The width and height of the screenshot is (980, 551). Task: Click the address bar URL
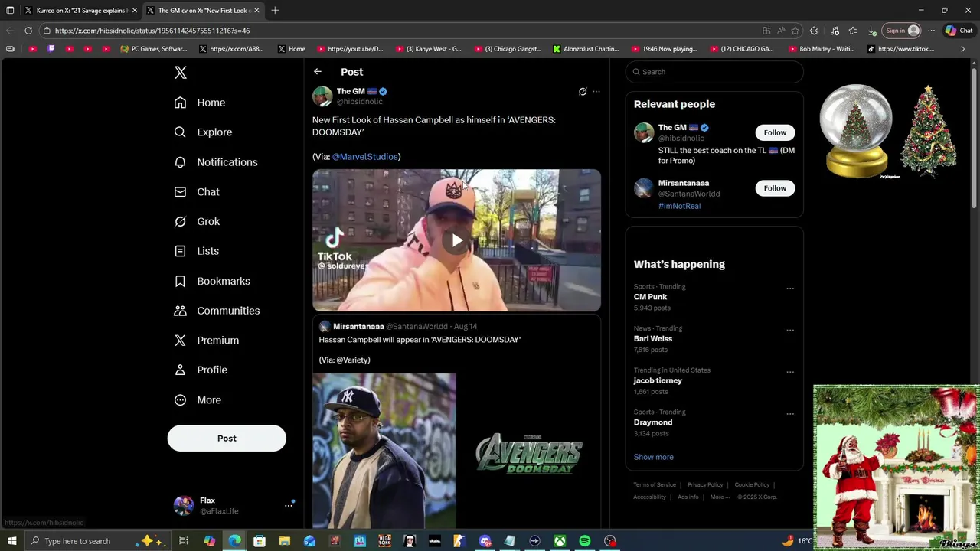coord(152,31)
